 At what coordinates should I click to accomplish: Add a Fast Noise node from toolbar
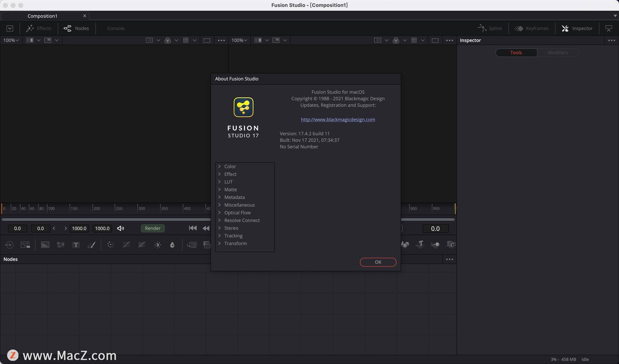point(61,245)
